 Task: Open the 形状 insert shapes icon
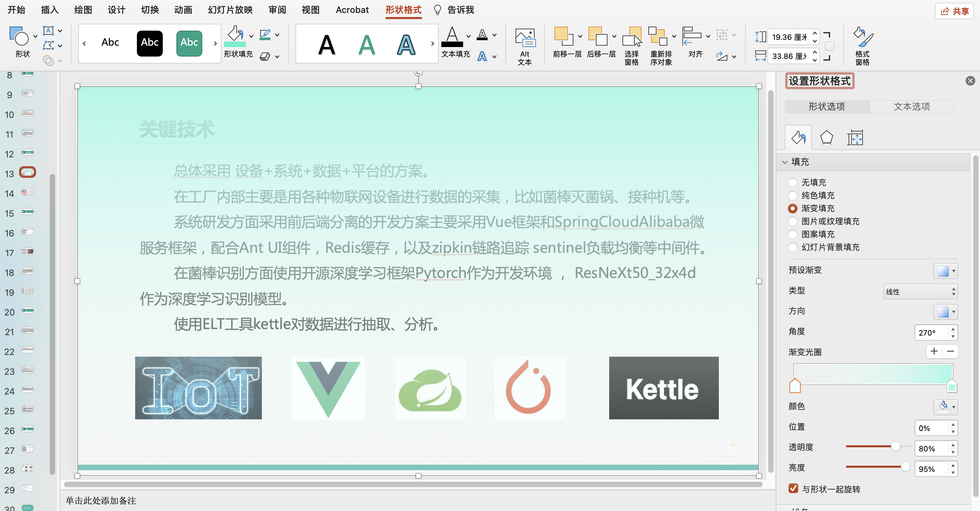[19, 36]
